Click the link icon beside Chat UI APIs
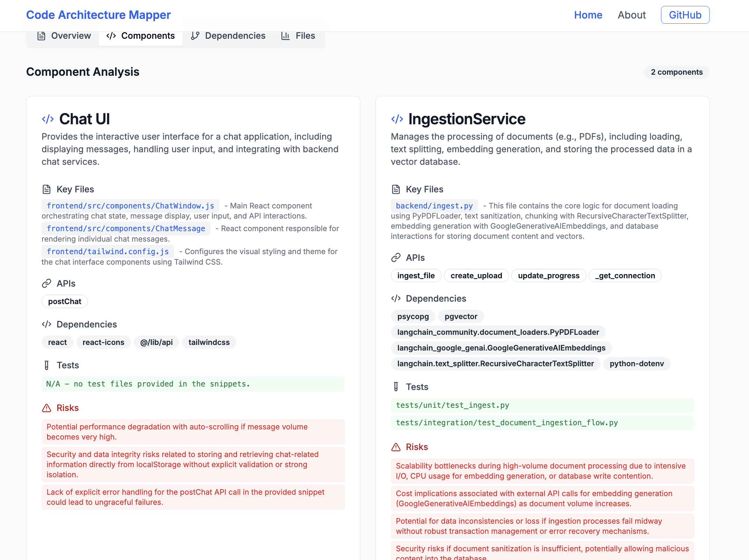The image size is (749, 560). point(46,283)
